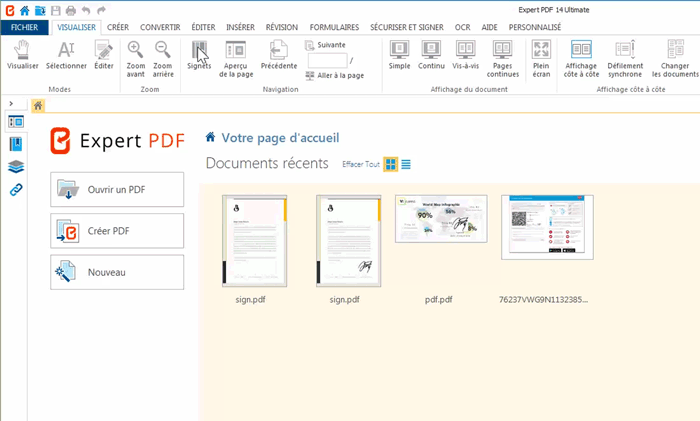Open the FORMULAIRES ribbon tab
Screen dimensions: 700x421
pyautogui.click(x=334, y=27)
